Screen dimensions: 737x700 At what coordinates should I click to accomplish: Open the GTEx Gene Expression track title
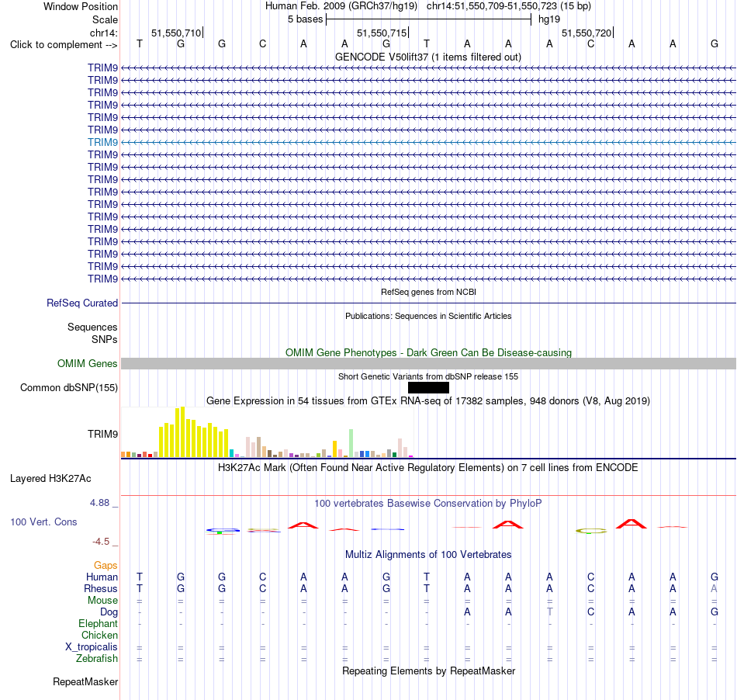[x=428, y=401]
